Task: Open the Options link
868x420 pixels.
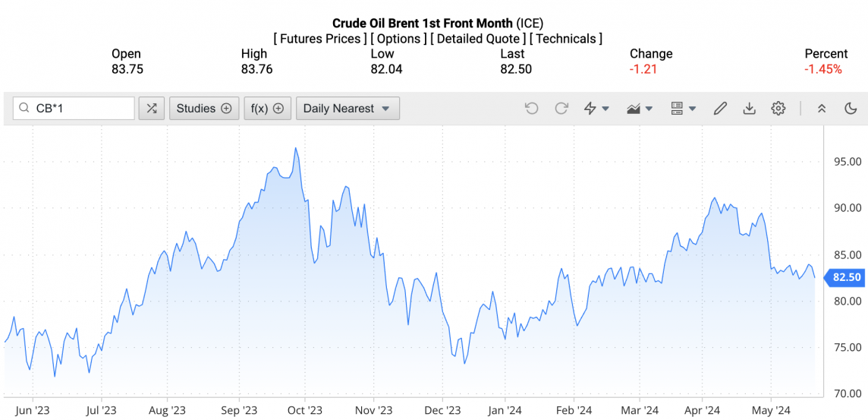Action: 398,38
